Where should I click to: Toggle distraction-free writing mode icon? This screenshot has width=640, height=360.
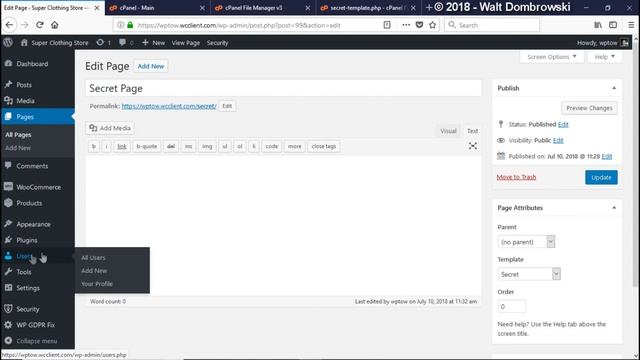pyautogui.click(x=473, y=146)
